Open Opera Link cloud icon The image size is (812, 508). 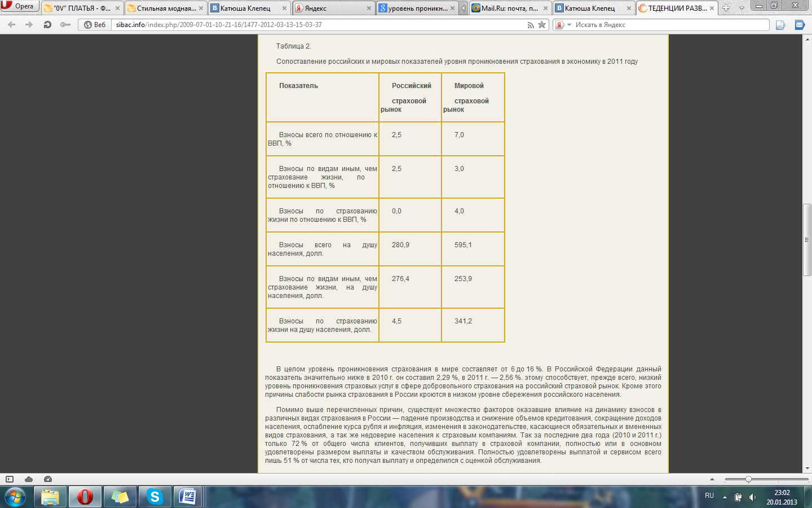coord(29,479)
